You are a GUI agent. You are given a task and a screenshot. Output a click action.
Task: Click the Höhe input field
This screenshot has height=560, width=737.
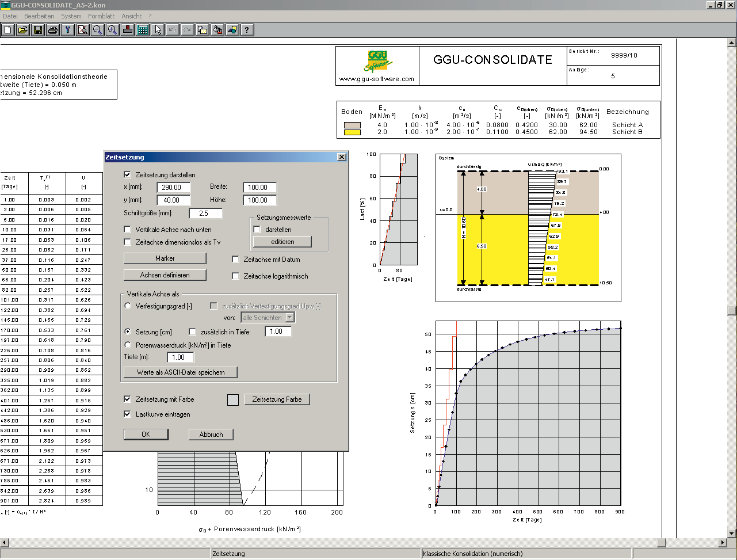(x=259, y=200)
